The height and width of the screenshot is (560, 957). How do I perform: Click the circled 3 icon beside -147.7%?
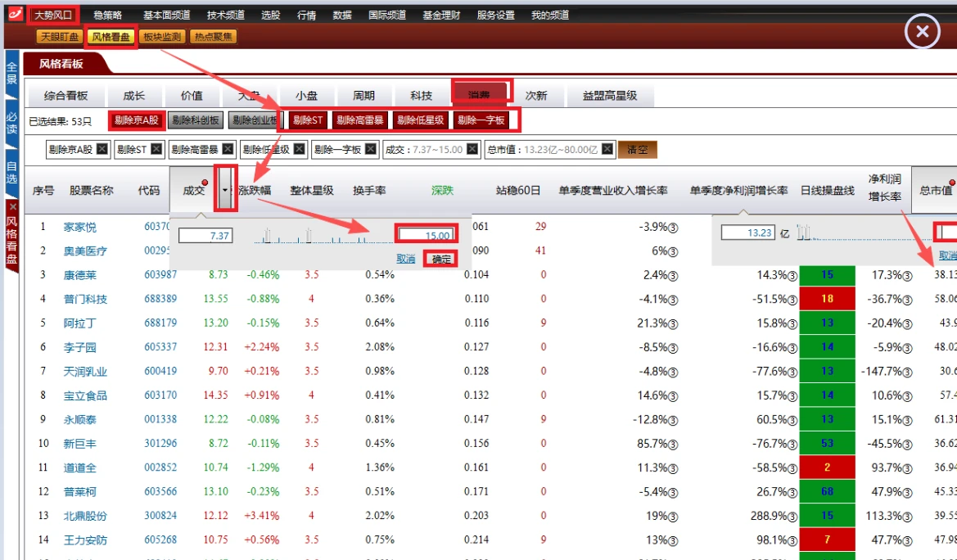click(907, 372)
